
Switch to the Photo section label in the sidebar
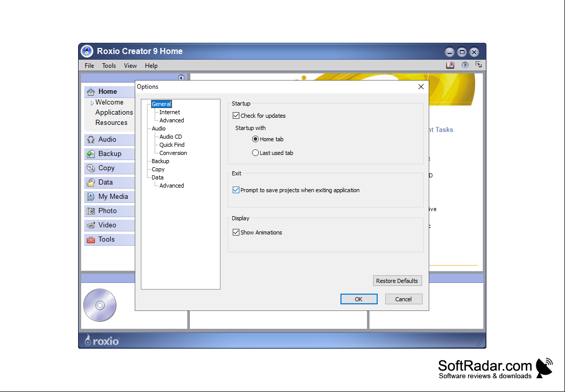click(x=107, y=211)
